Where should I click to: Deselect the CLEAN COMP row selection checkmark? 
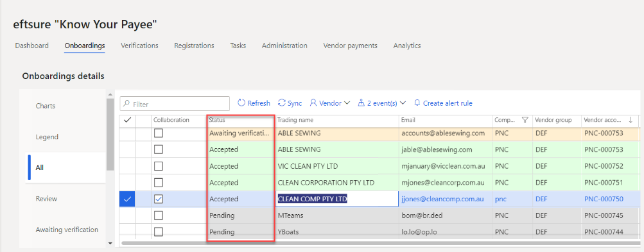click(127, 199)
